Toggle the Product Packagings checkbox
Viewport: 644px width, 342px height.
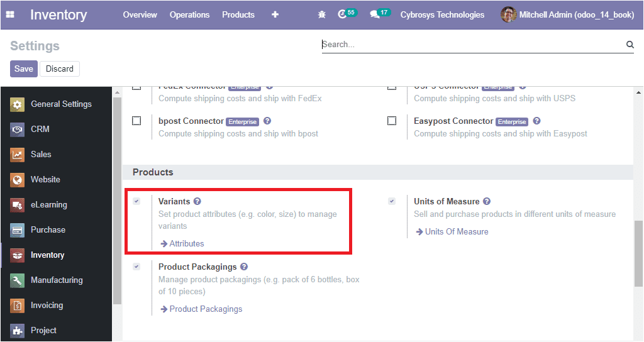(x=136, y=267)
